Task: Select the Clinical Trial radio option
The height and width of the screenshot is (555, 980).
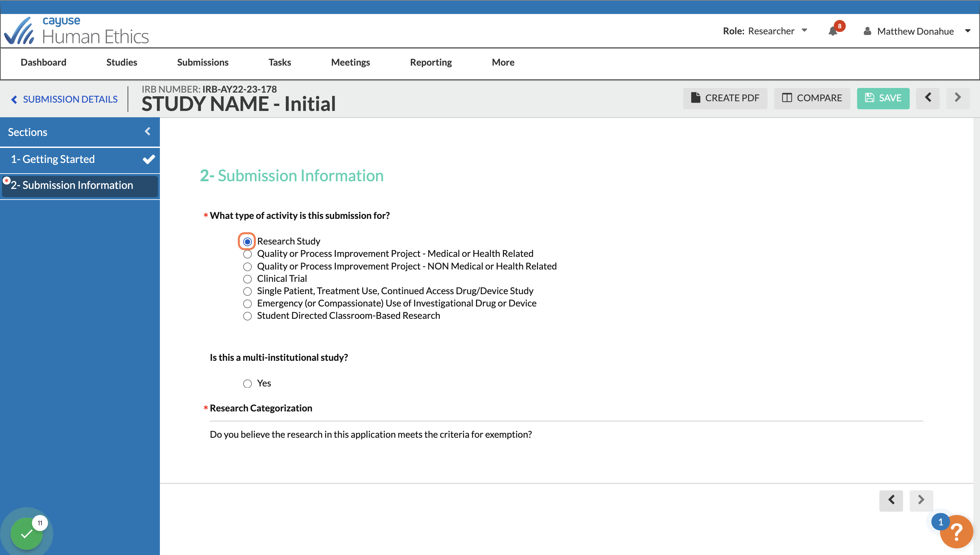Action: (247, 279)
